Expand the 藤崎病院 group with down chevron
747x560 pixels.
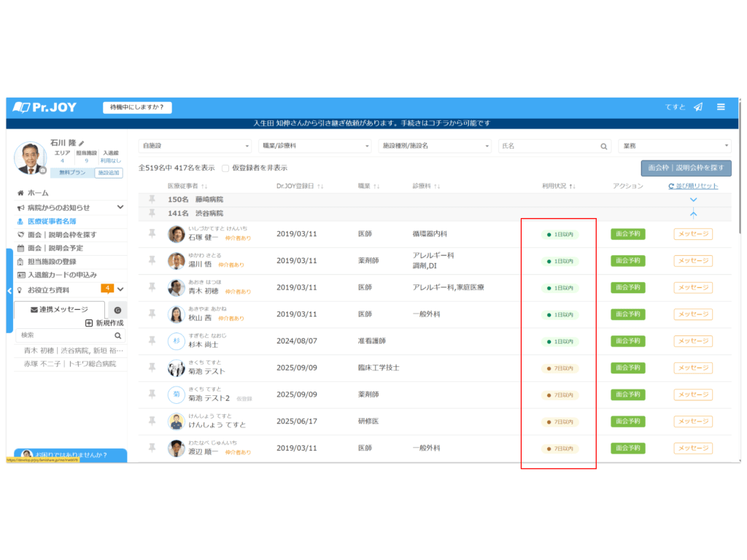pyautogui.click(x=693, y=200)
